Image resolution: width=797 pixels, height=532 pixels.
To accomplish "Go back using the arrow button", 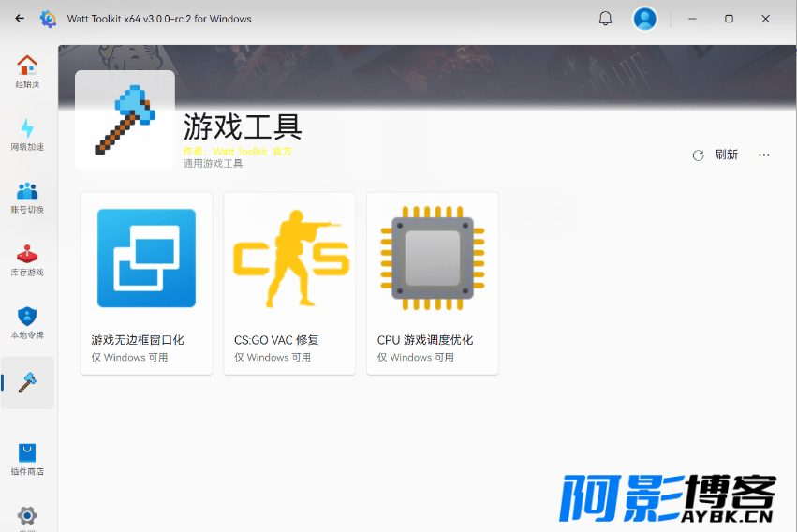I will click(x=20, y=19).
